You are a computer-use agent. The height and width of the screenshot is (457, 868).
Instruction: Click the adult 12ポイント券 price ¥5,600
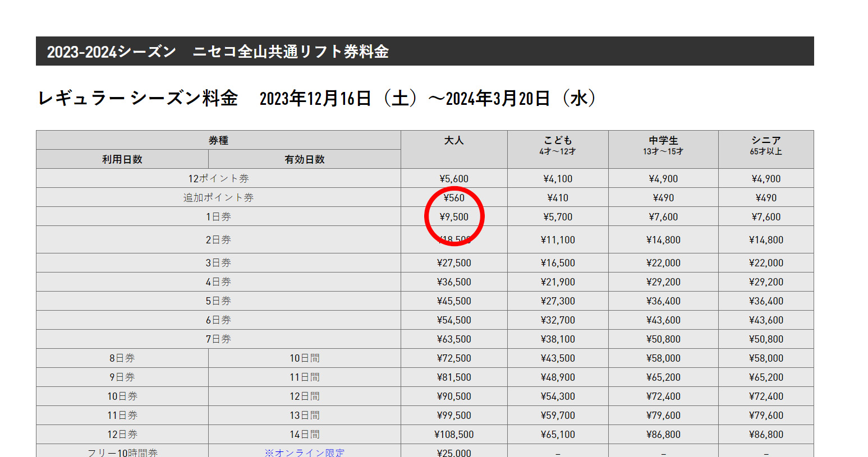[x=454, y=179]
